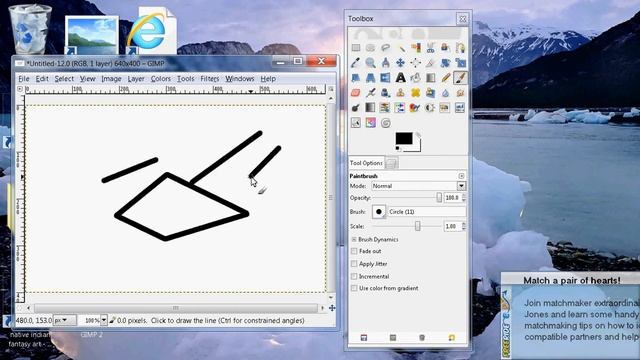
Task: Open the 100% zoom dropdown
Action: [x=103, y=320]
